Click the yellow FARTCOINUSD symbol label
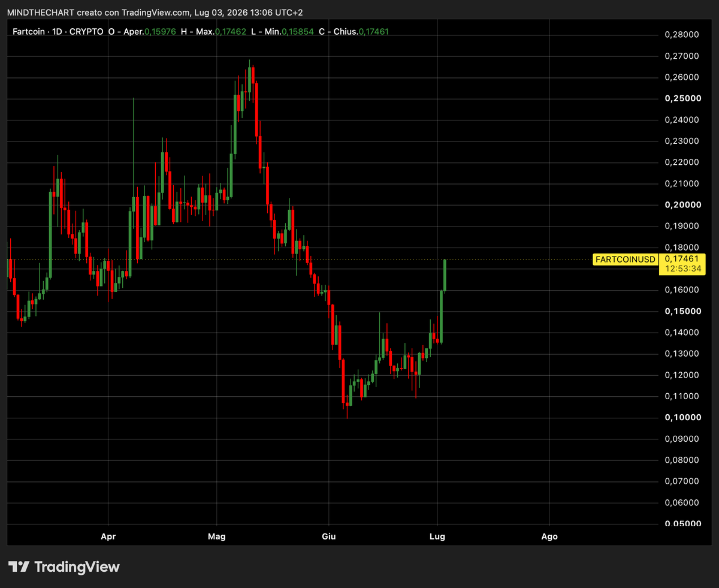Image resolution: width=719 pixels, height=588 pixels. [625, 260]
